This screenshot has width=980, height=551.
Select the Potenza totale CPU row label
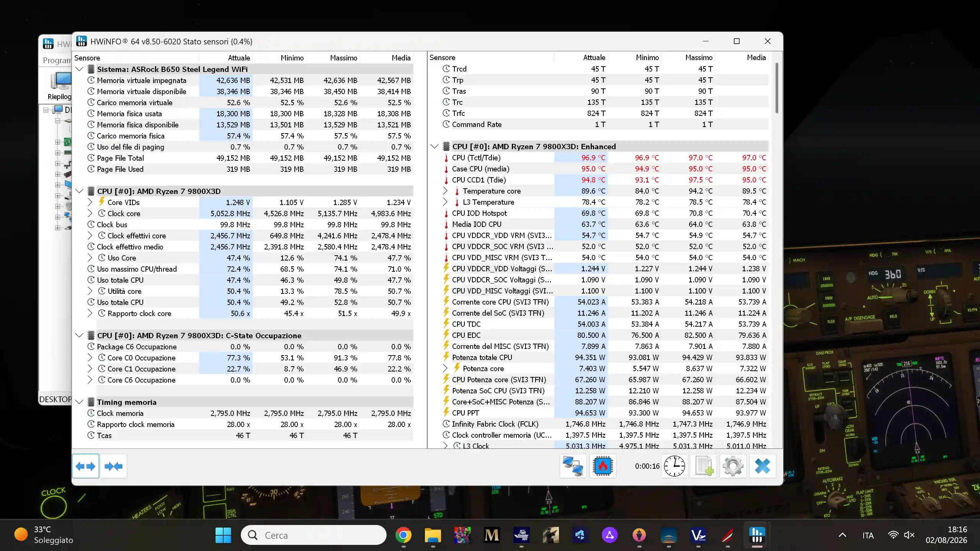coord(482,357)
